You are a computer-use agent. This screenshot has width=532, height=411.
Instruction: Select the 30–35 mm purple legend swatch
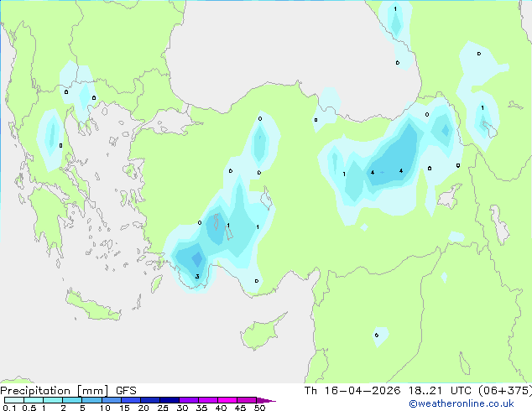coord(189,400)
